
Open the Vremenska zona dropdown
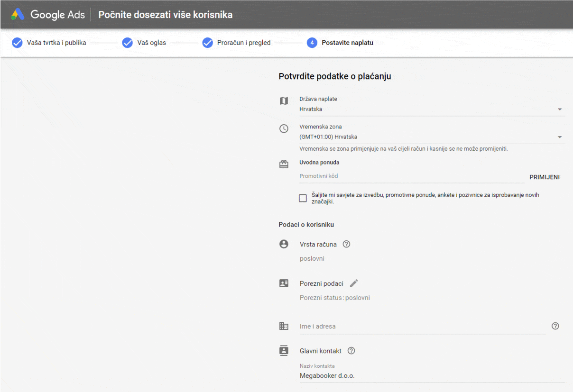click(x=560, y=137)
